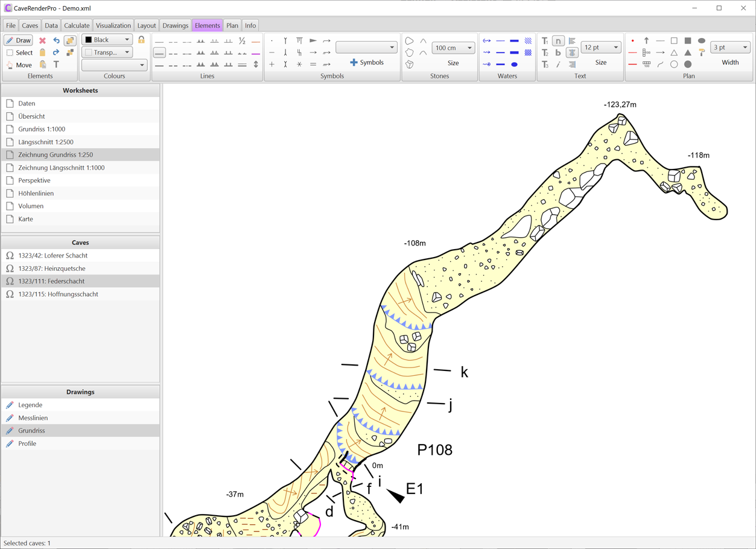
Task: Click the paint roller icon in Plan
Action: point(702,52)
